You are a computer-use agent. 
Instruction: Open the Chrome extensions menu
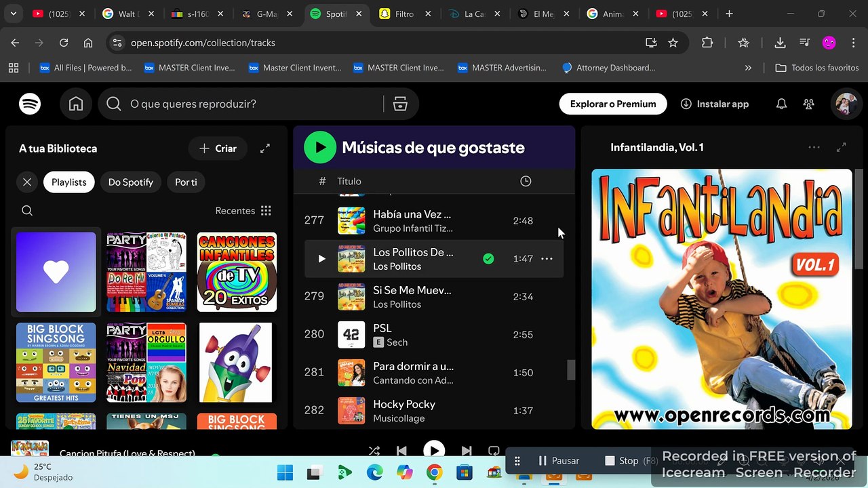point(707,43)
